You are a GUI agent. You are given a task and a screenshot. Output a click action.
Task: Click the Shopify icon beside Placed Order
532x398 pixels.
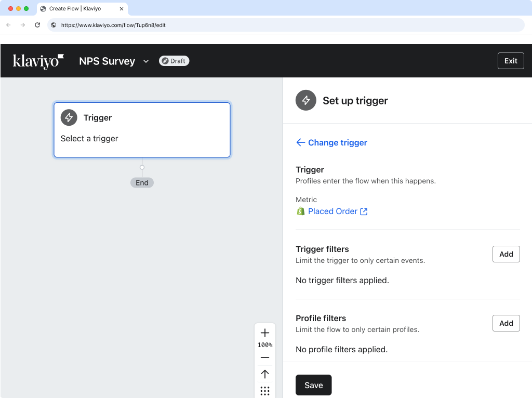tap(300, 211)
